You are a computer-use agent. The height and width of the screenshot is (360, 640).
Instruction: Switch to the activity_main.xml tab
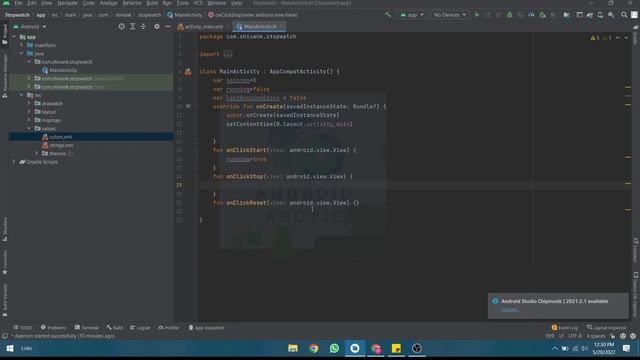(x=204, y=27)
